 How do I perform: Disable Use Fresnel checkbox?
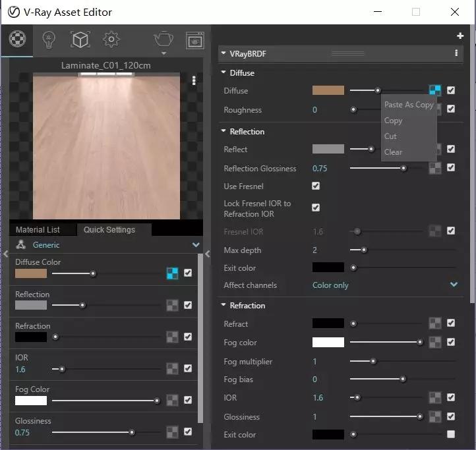pyautogui.click(x=316, y=186)
